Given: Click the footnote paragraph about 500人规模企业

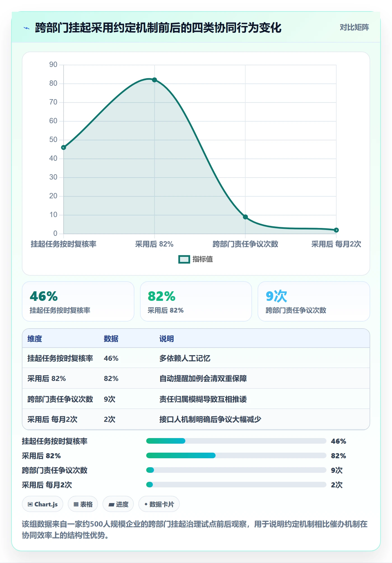Looking at the screenshot, I should click(195, 529).
